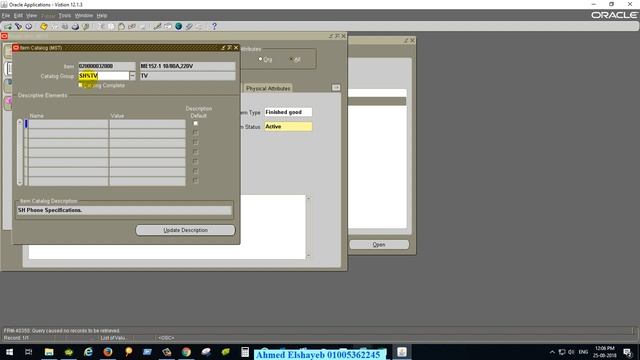The height and width of the screenshot is (360, 640).
Task: Click the Delete Record toolbar icon
Action: 142,27
